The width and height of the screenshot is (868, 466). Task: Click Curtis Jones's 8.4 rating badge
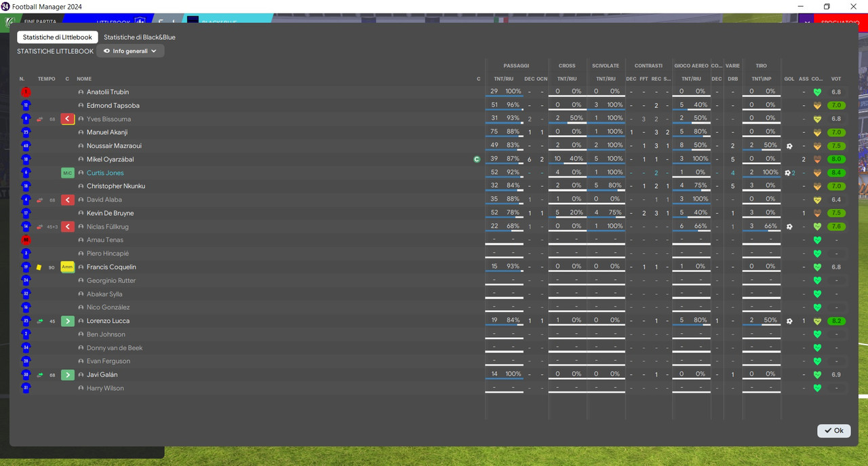coord(836,173)
